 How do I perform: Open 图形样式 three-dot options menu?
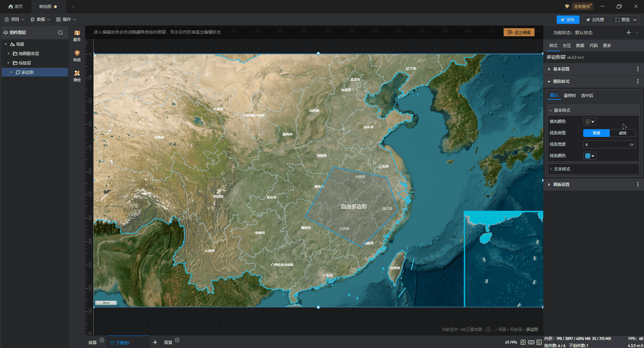(x=638, y=81)
